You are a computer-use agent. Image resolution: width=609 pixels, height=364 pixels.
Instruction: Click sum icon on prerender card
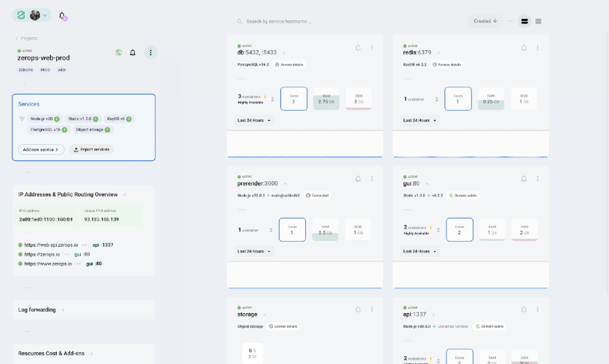click(271, 230)
